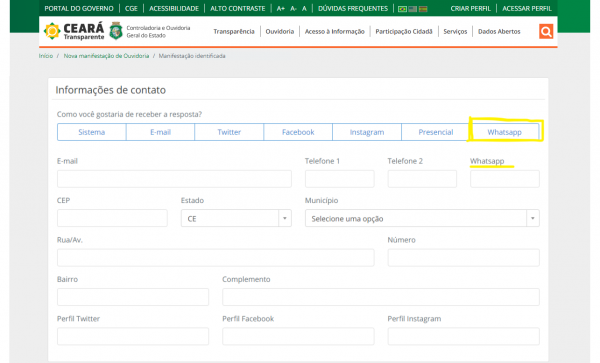Open the orange search icon button
The width and height of the screenshot is (600, 363).
[x=546, y=31]
